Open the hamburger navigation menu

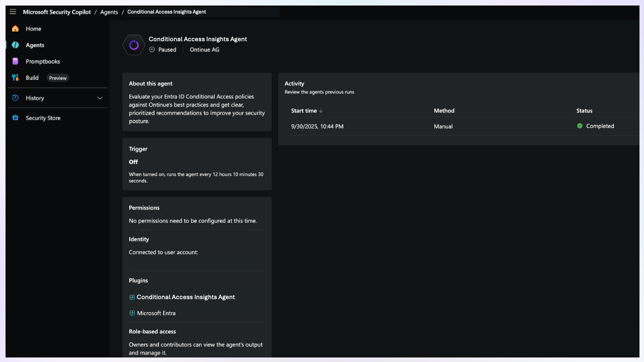13,12
